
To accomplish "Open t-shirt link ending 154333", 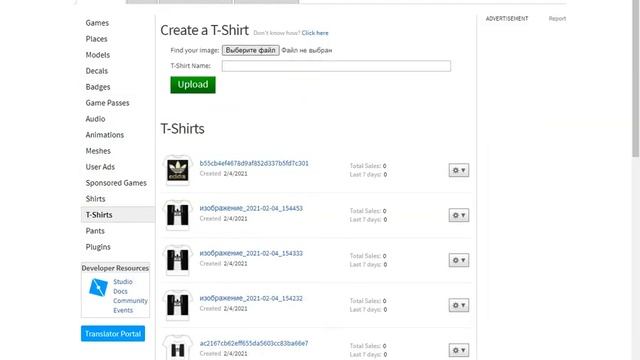I will [x=251, y=253].
